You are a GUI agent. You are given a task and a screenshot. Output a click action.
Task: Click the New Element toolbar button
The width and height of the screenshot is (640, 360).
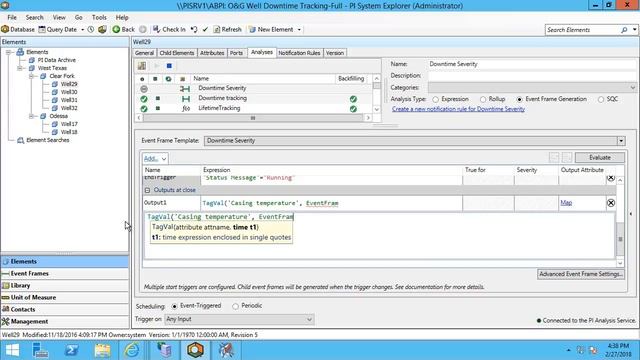(271, 29)
